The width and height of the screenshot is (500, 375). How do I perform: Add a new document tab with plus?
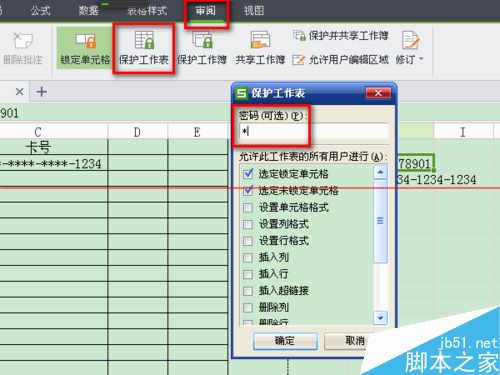[41, 91]
